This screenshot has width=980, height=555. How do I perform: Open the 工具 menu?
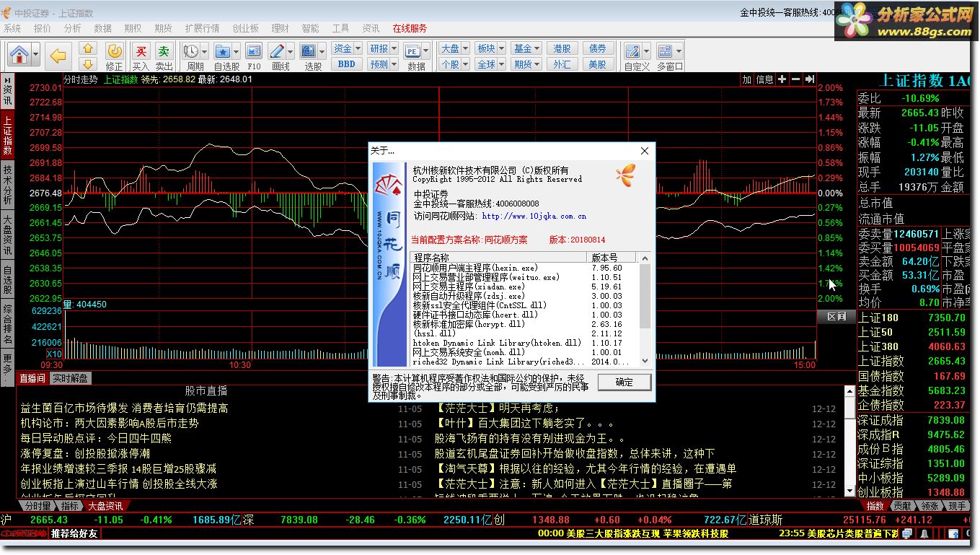[341, 28]
